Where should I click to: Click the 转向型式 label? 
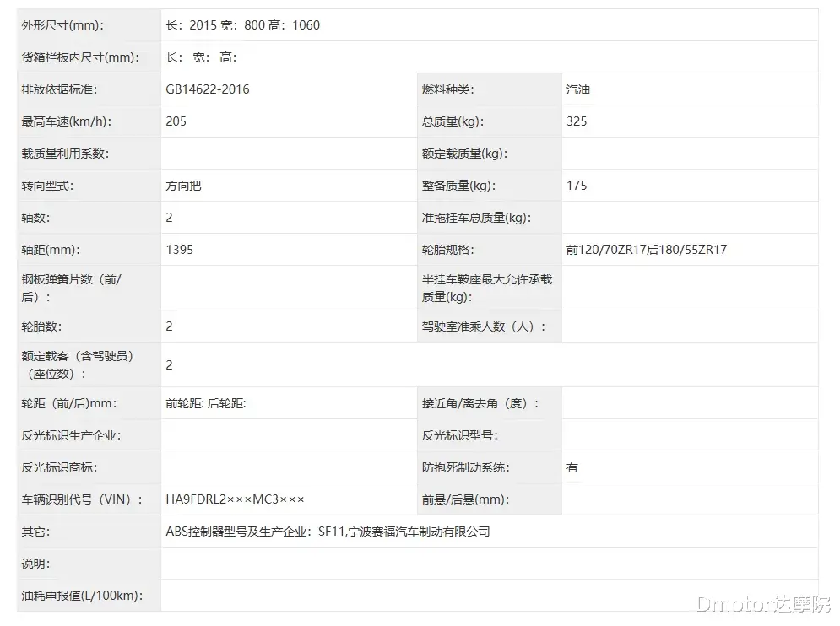(x=47, y=186)
